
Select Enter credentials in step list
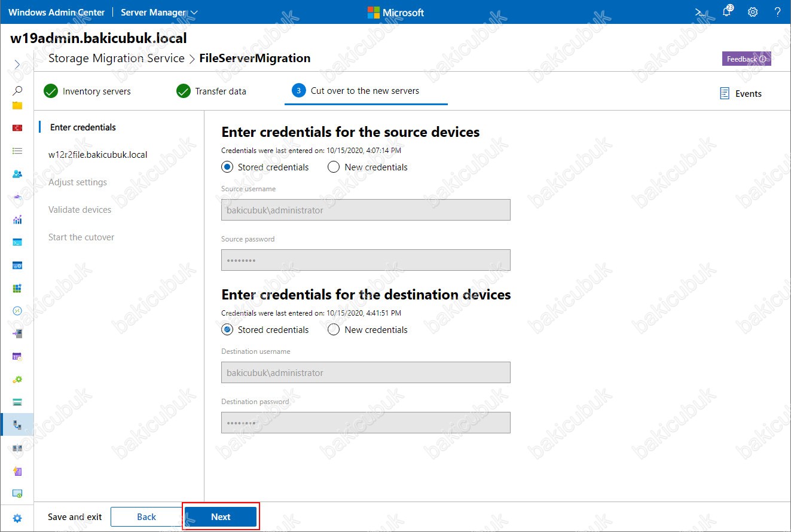pyautogui.click(x=83, y=127)
